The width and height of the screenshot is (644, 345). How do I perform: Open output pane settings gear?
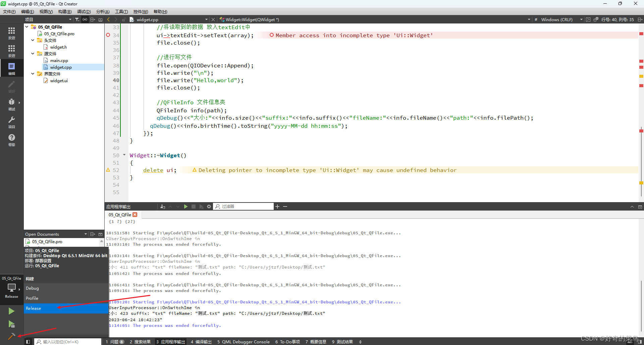[209, 207]
